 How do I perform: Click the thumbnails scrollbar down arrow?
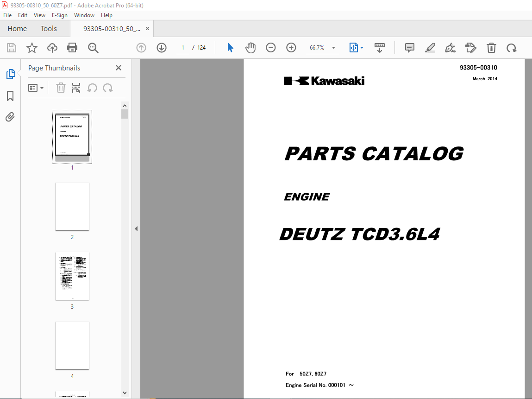click(x=125, y=393)
